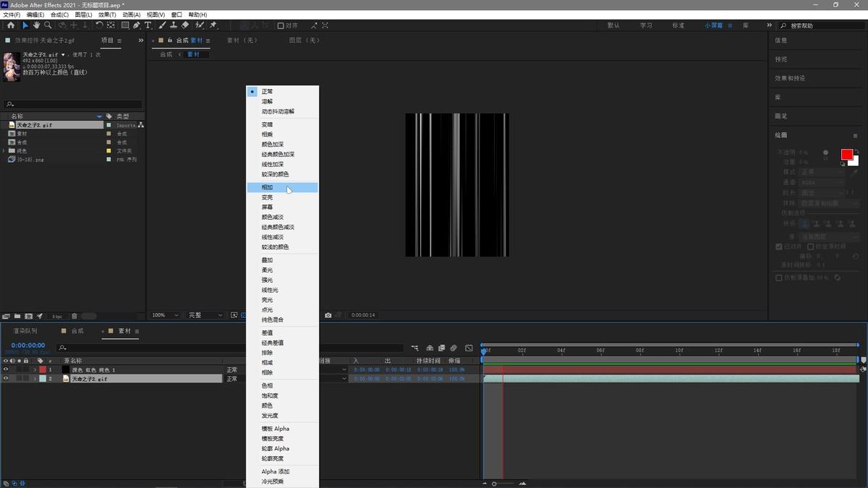Click the red foreground color swatch
Screen dimensions: 868x488
pos(846,155)
